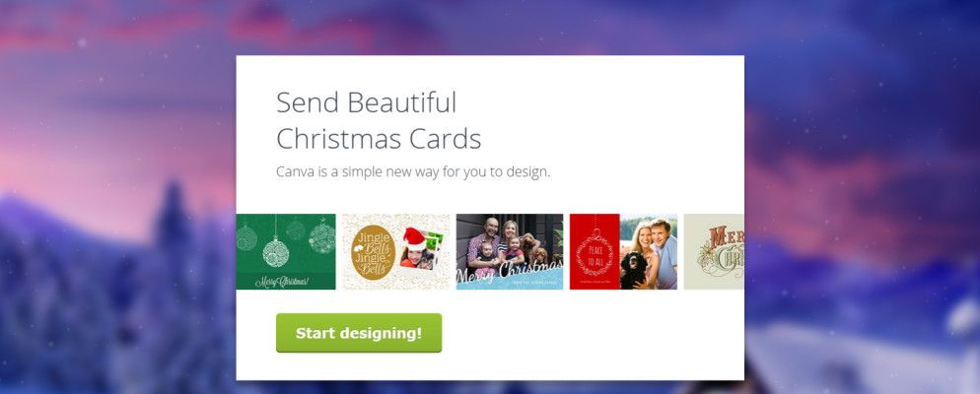This screenshot has width=980, height=394.
Task: Click the Canva is a simple new way subtitle
Action: (x=413, y=171)
